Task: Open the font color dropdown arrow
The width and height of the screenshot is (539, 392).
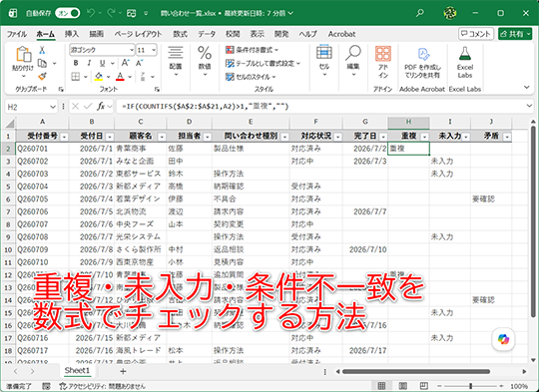Action: tap(130, 77)
